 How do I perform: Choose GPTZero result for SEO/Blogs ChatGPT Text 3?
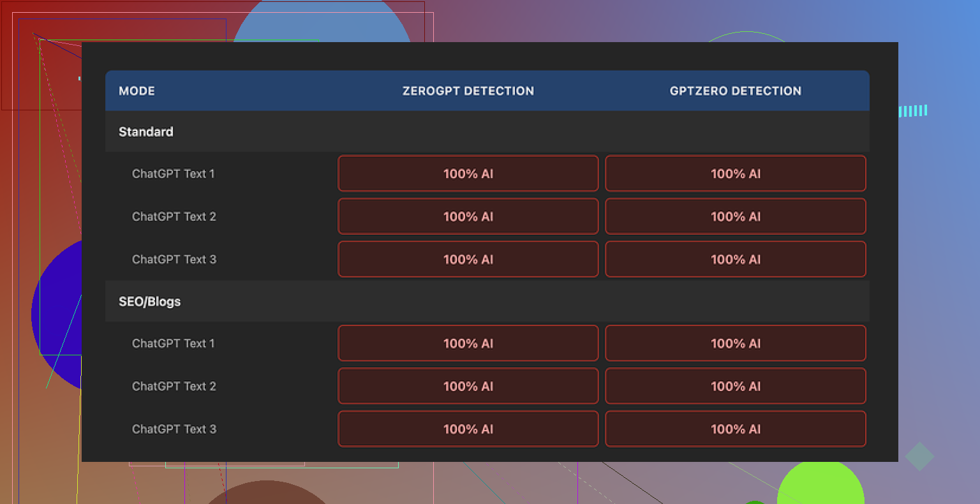coord(735,429)
